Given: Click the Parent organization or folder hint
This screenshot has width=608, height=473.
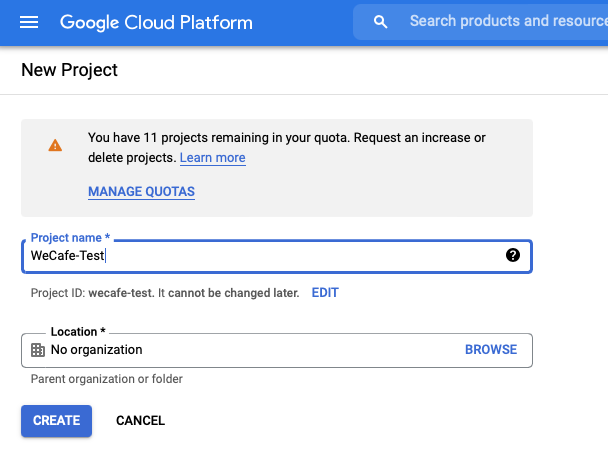Looking at the screenshot, I should 107,379.
